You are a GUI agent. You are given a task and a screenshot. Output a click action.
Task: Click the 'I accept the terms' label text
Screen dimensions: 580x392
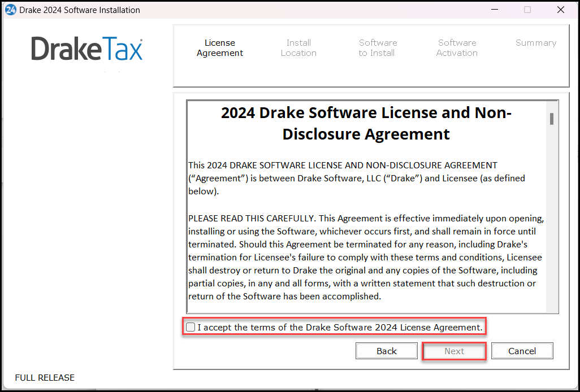click(x=340, y=328)
